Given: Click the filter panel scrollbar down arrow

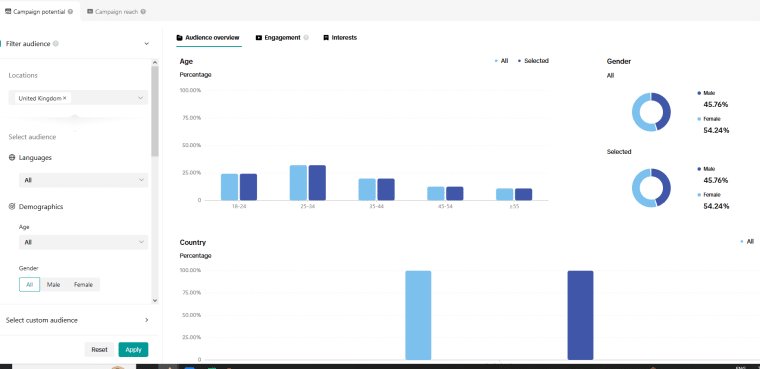Looking at the screenshot, I should tap(155, 301).
